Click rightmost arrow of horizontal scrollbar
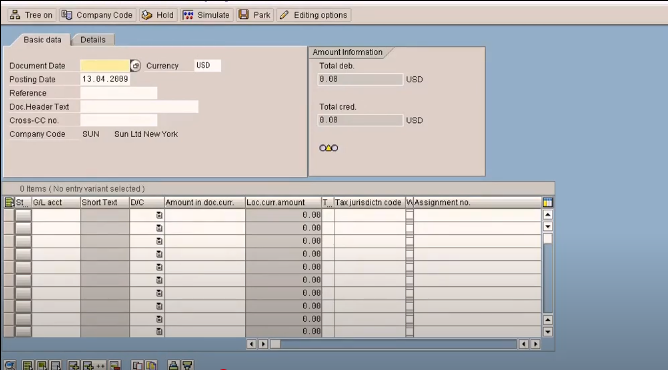Viewport: 668px width, 370px height. point(536,344)
